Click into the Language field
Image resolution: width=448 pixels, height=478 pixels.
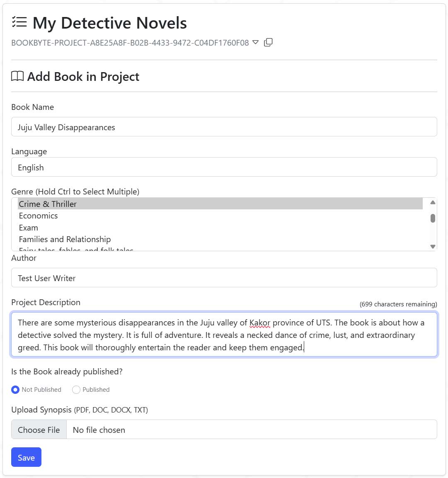point(224,167)
